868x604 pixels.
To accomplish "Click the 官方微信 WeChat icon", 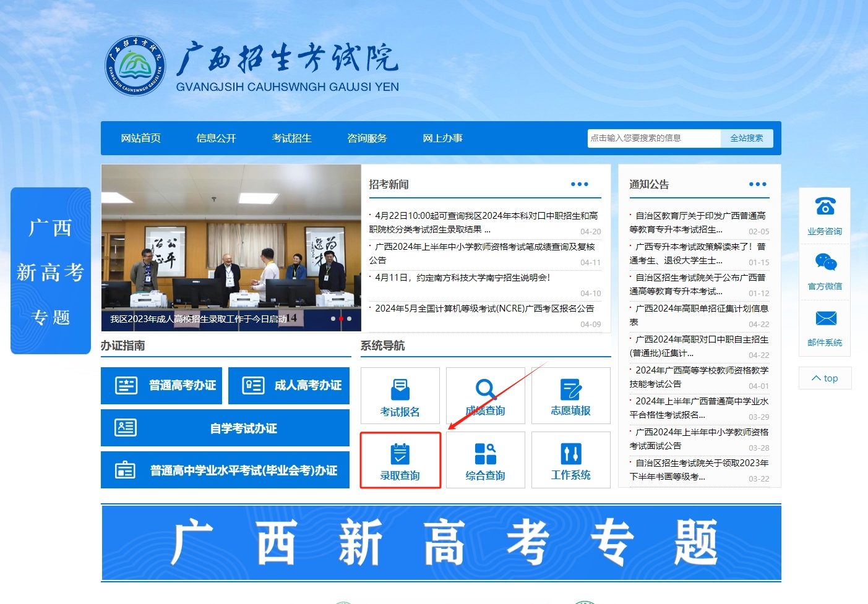I will coord(825,262).
